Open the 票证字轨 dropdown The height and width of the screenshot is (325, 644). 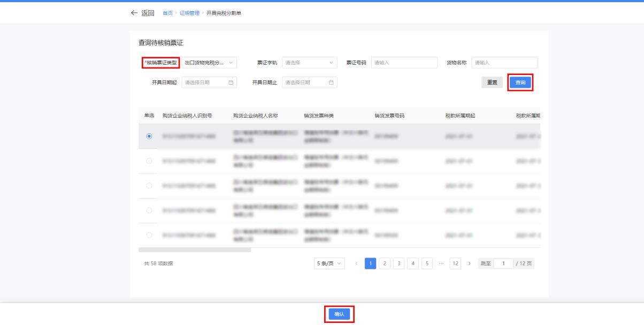[x=309, y=63]
